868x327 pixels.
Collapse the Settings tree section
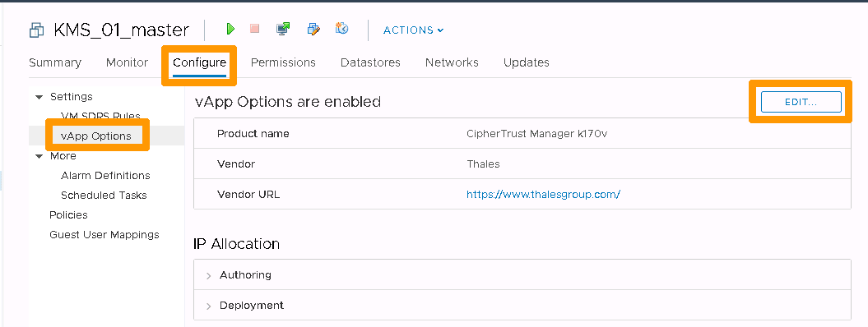click(x=39, y=97)
